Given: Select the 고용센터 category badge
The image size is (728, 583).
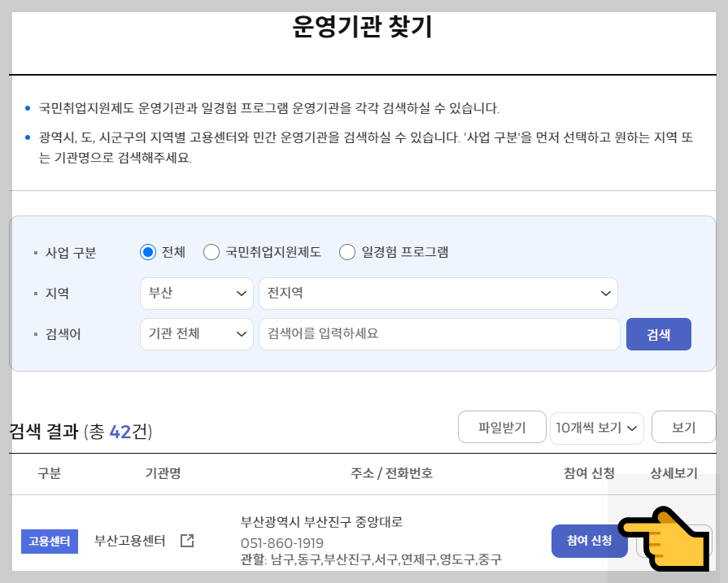Looking at the screenshot, I should pos(49,541).
